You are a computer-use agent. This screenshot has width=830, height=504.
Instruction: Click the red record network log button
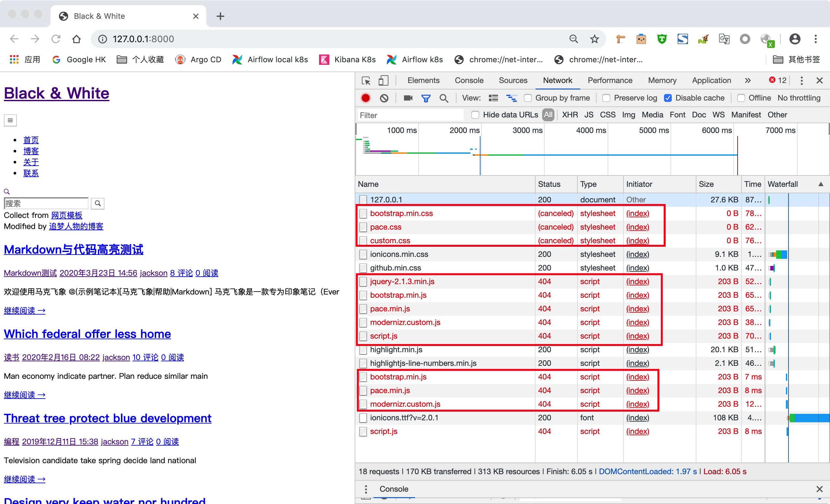click(x=365, y=98)
